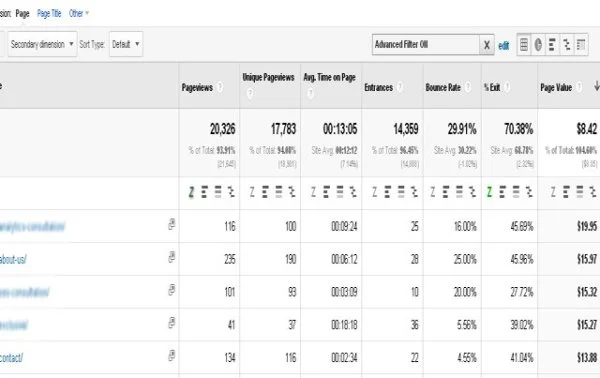Toggle weighted sort icon under Entrances column
This screenshot has width=600, height=378.
click(x=375, y=192)
